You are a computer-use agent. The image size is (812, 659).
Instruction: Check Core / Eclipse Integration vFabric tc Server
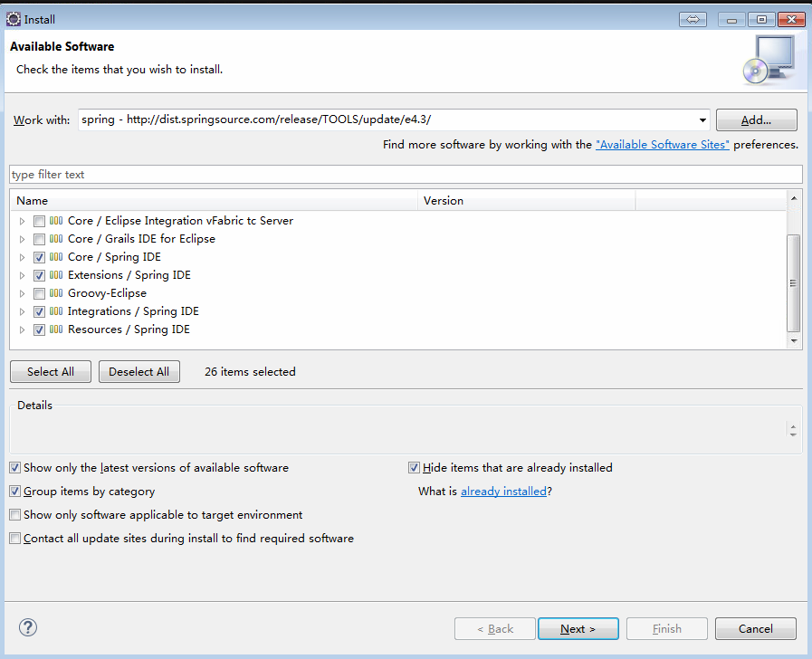click(x=39, y=221)
